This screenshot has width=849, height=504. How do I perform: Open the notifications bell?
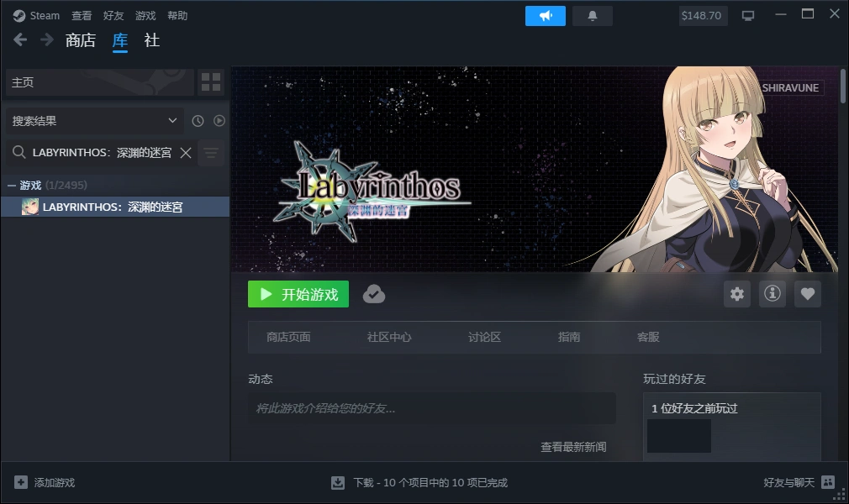(x=593, y=16)
